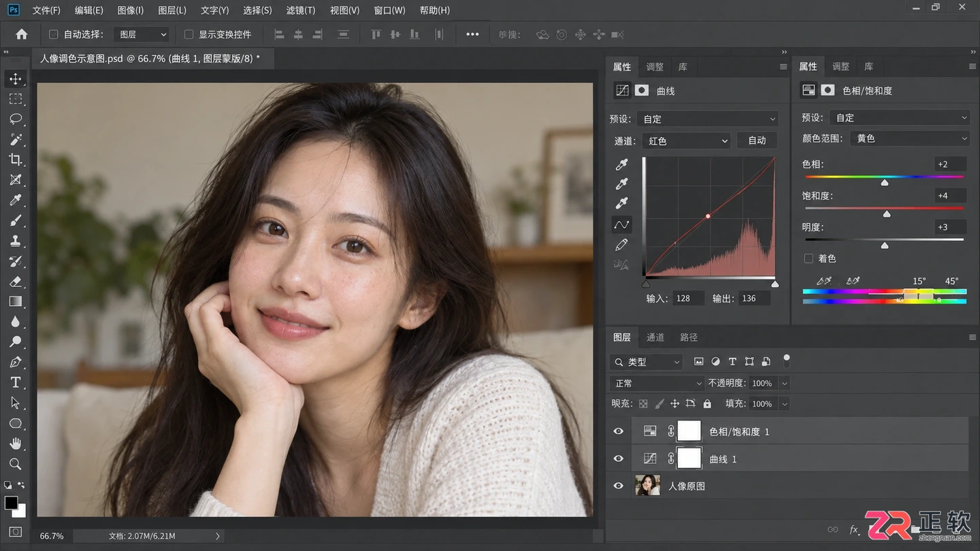This screenshot has height=551, width=980.
Task: Open the 图像(I) menu
Action: pyautogui.click(x=130, y=10)
